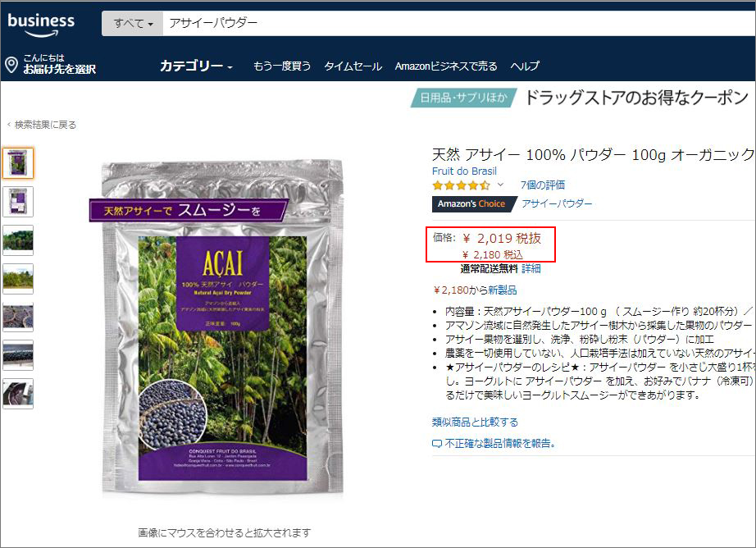Click the search field containing アサイーパウダー
The height and width of the screenshot is (548, 756).
coord(459,23)
